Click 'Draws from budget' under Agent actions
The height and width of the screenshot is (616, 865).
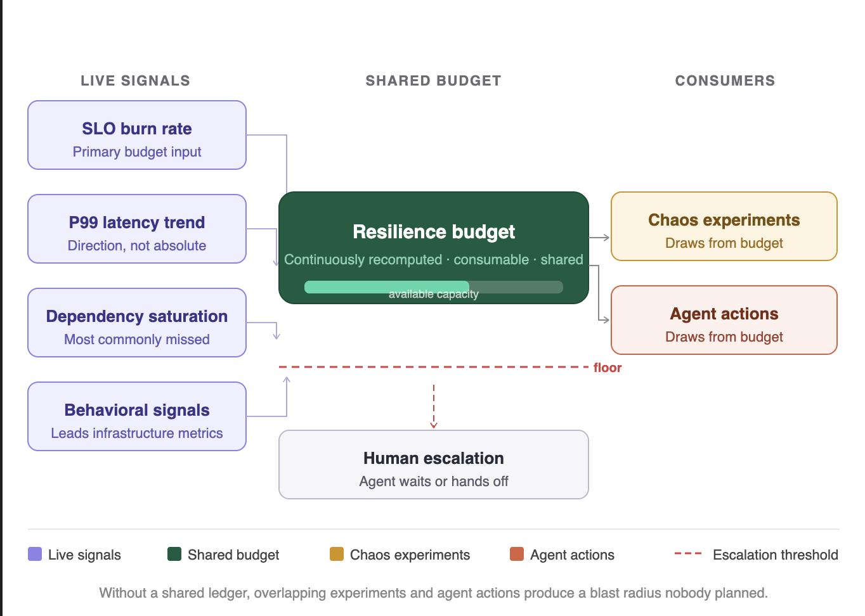point(724,337)
